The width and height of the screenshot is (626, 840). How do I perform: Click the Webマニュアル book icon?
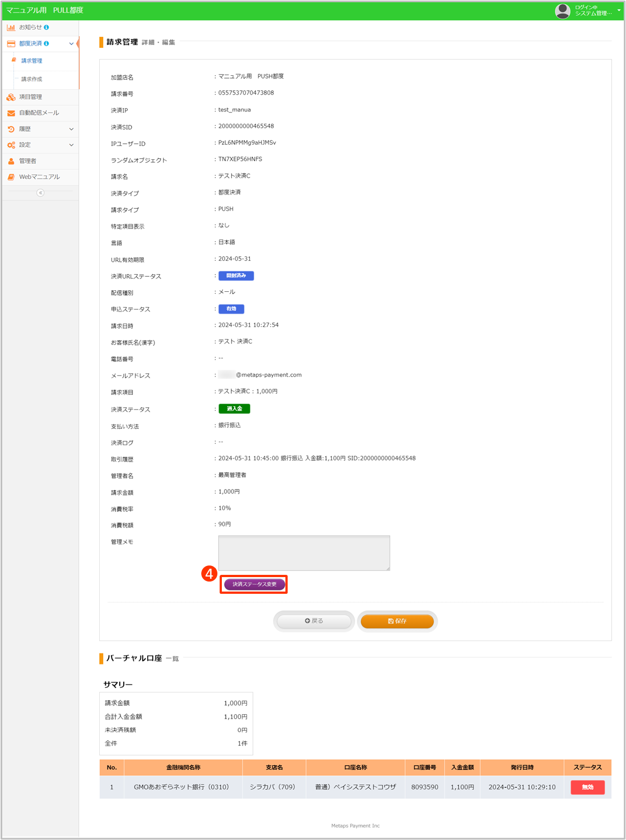(x=11, y=177)
